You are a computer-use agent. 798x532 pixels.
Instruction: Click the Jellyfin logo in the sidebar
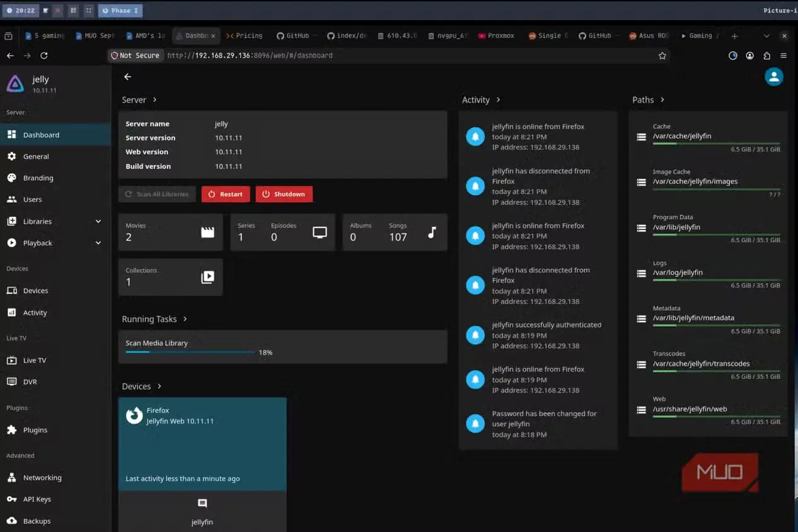tap(15, 84)
